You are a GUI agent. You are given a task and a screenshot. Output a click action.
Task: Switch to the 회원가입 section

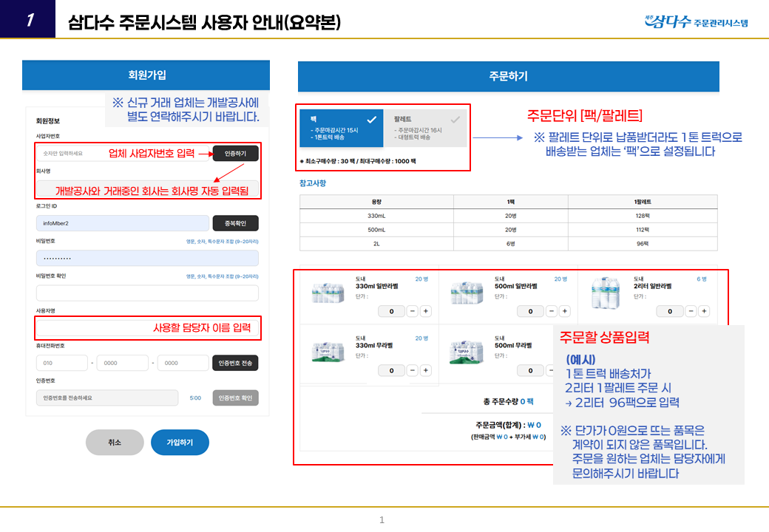[x=146, y=75]
